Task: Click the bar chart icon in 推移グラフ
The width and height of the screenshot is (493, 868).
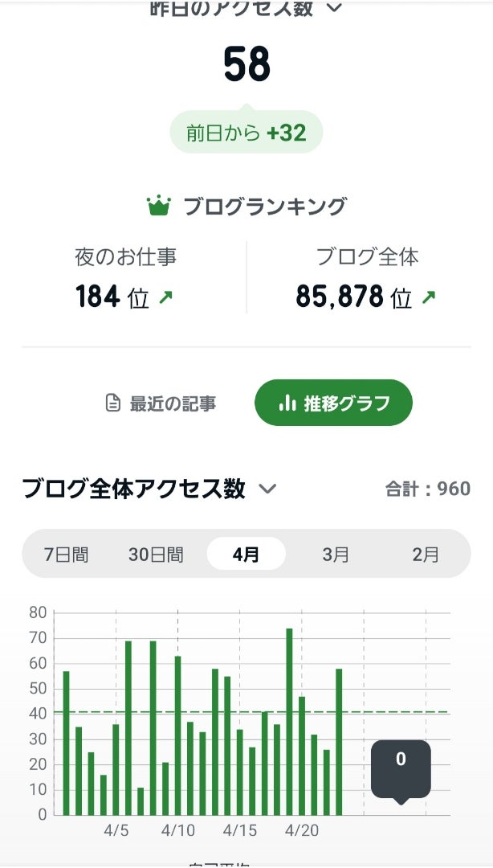Action: (x=287, y=403)
